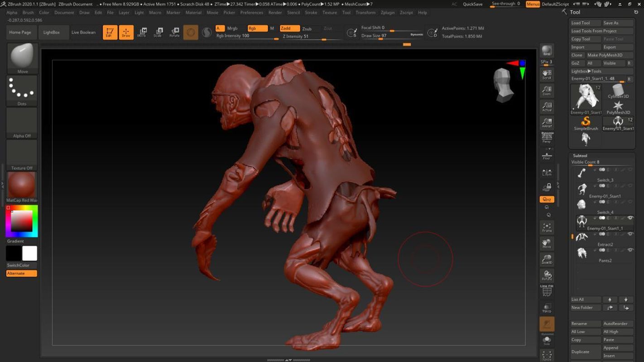Viewport: 644px width, 362px height.
Task: Toggle Solo mode
Action: tap(547, 341)
